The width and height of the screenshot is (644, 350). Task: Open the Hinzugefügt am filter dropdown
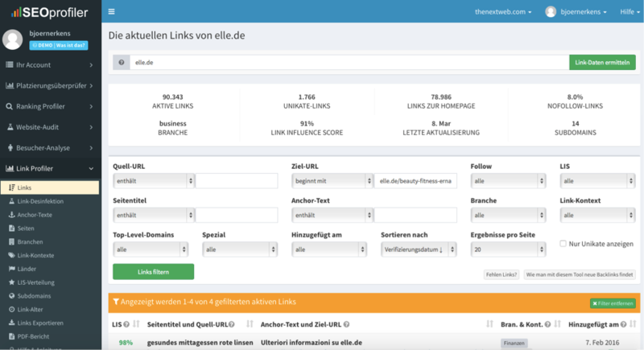pos(329,249)
